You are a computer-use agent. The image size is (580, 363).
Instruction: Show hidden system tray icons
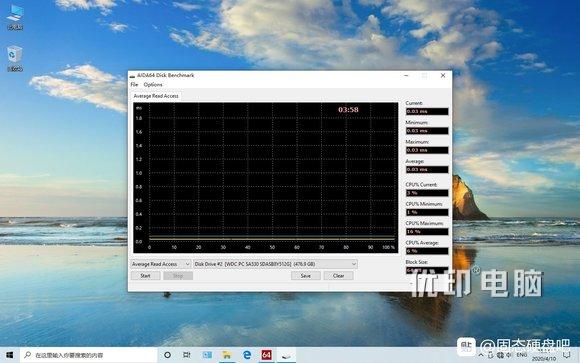tap(480, 355)
